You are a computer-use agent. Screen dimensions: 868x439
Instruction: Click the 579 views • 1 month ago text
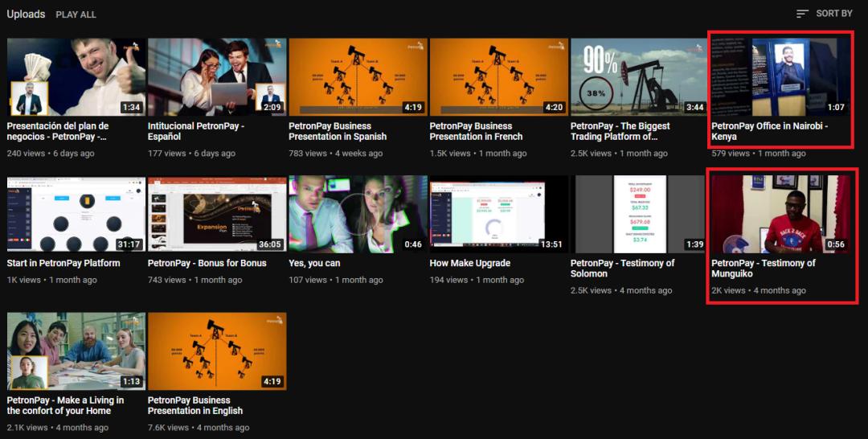pos(759,154)
